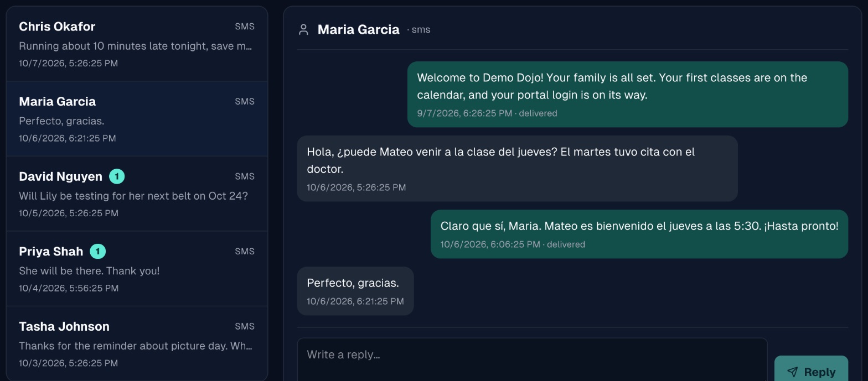Image resolution: width=868 pixels, height=381 pixels.
Task: Open the Tasha Johnson conversation
Action: point(137,343)
